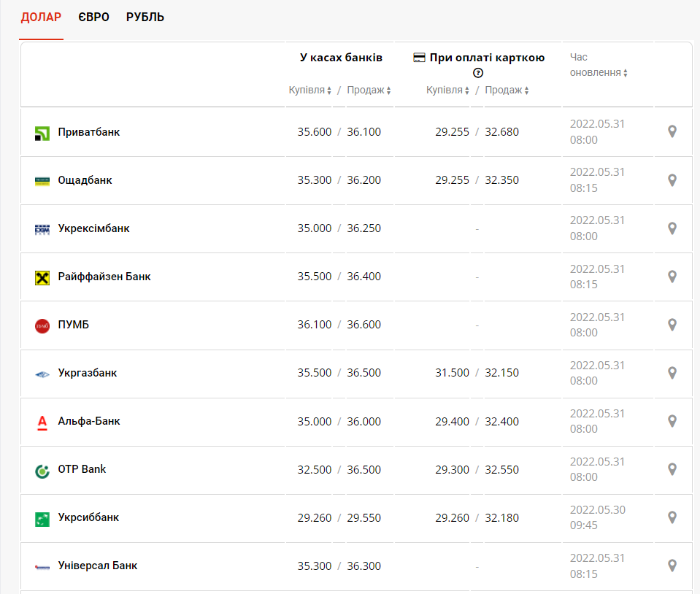Click the Alfa-Bank logo icon
The image size is (700, 594).
[42, 422]
